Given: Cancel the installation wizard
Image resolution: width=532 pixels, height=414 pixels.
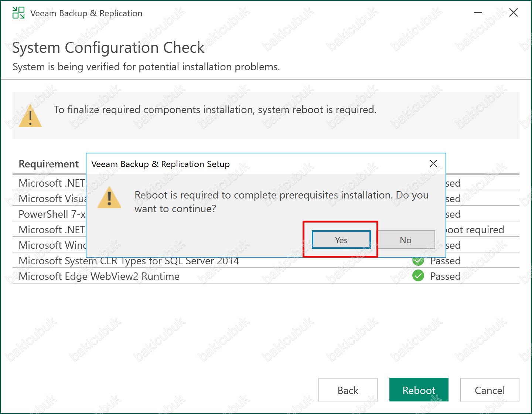Looking at the screenshot, I should [490, 390].
